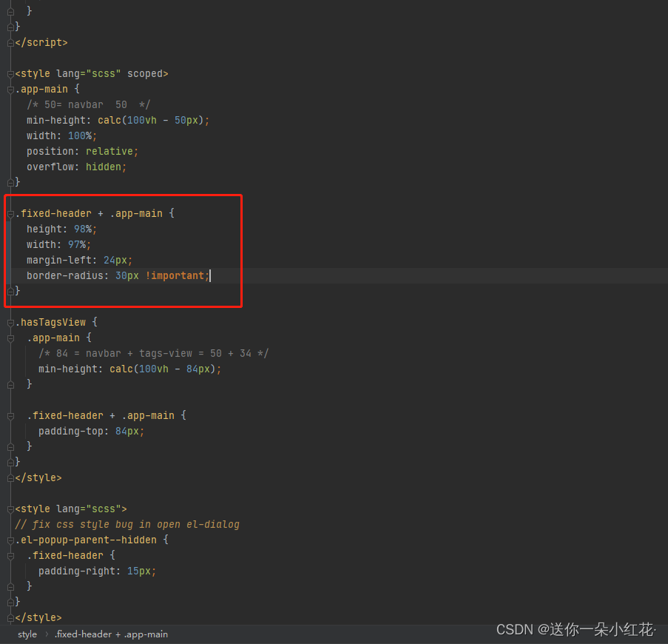Click fold end marker beside </script>
The width and height of the screenshot is (668, 644).
tap(10, 43)
